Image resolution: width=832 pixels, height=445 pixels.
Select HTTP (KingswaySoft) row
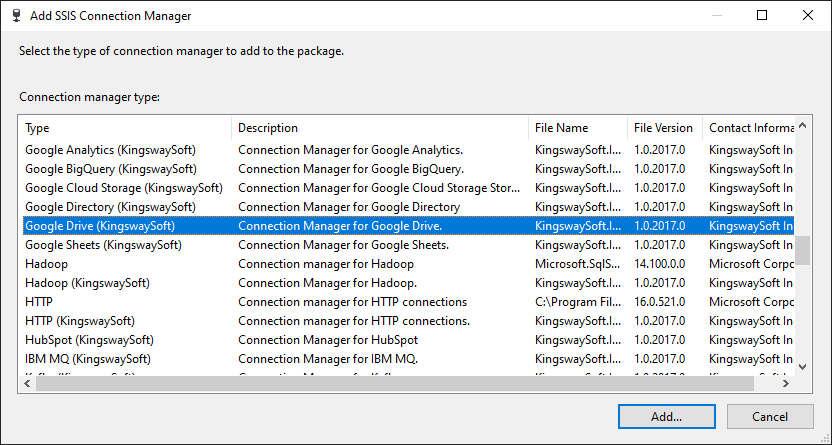pyautogui.click(x=408, y=321)
